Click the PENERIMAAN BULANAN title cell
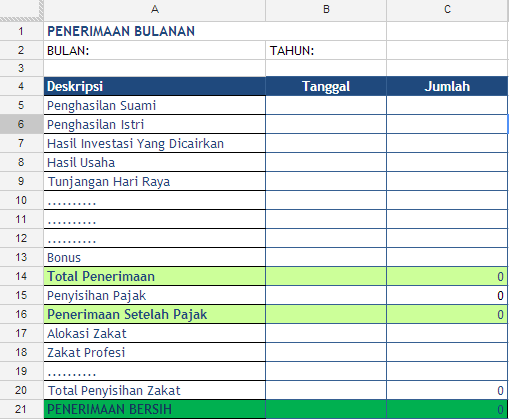Screen dimensions: 509x419 click(215, 31)
